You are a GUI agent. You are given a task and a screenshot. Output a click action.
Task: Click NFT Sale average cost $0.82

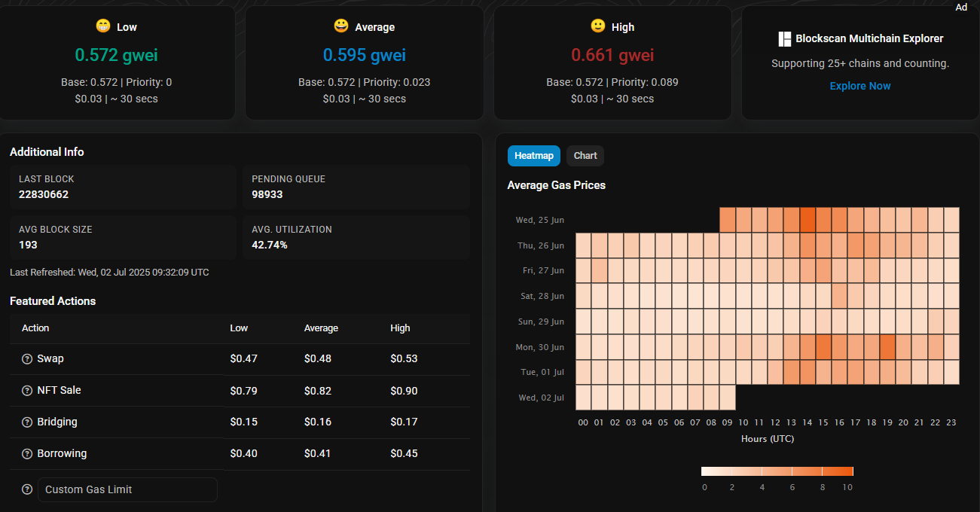318,391
